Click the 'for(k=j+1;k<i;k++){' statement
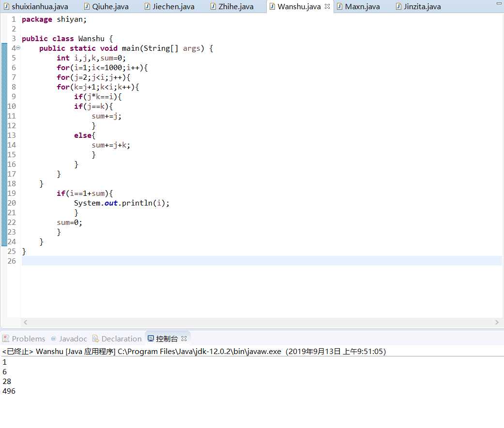This screenshot has width=504, height=428. click(x=98, y=87)
